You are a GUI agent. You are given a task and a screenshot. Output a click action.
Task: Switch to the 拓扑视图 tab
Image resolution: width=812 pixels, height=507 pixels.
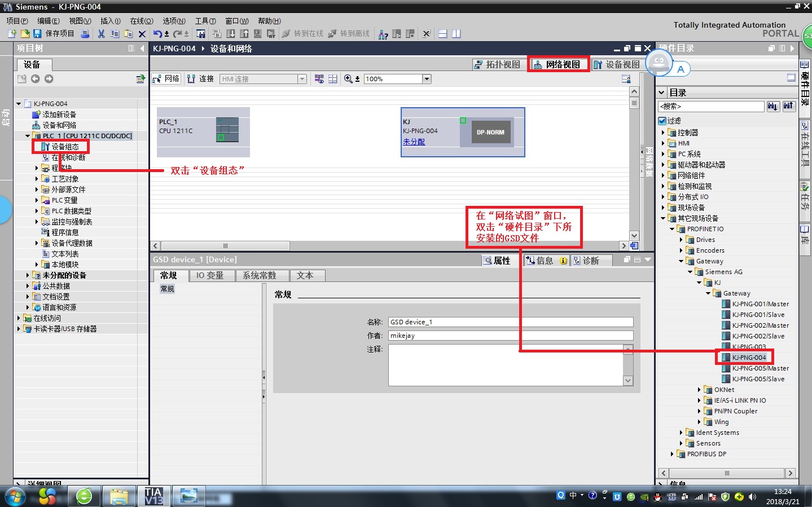pyautogui.click(x=497, y=64)
